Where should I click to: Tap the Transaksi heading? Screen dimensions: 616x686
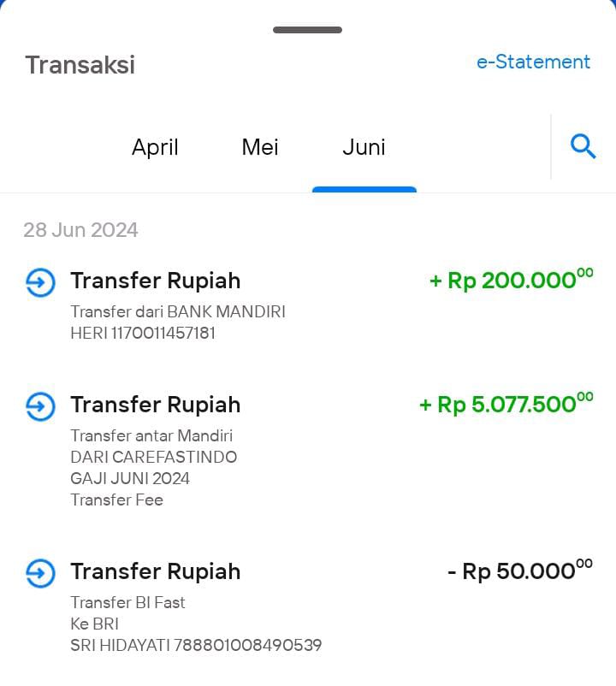(80, 65)
